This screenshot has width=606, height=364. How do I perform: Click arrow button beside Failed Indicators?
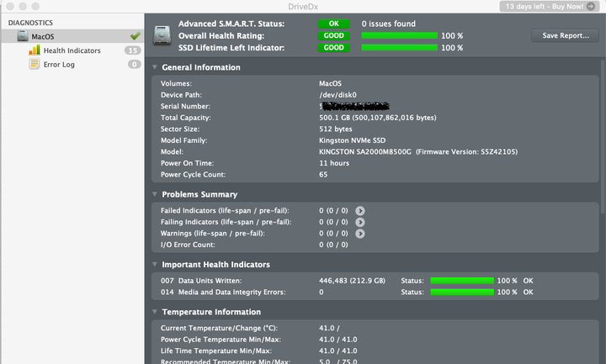(360, 211)
